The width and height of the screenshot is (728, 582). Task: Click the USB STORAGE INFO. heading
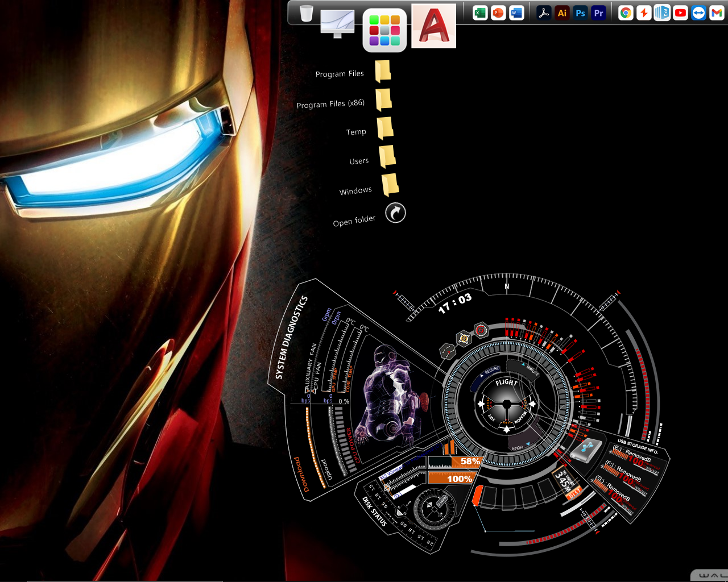point(638,446)
